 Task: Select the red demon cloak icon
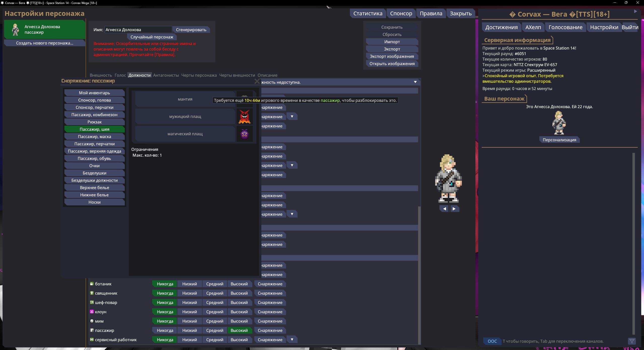pos(245,117)
